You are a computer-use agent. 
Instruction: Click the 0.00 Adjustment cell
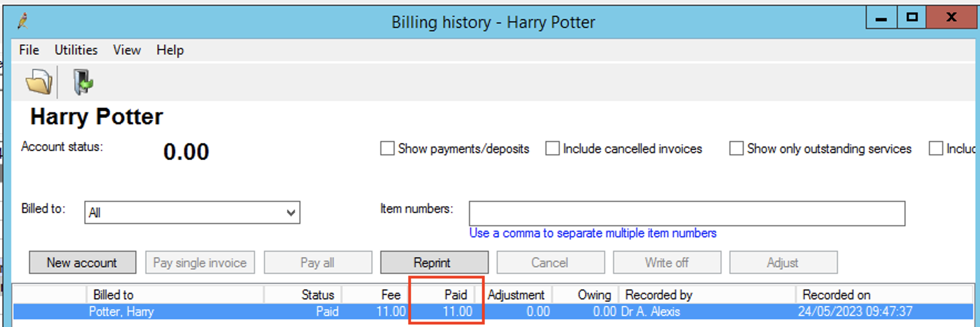pyautogui.click(x=538, y=311)
